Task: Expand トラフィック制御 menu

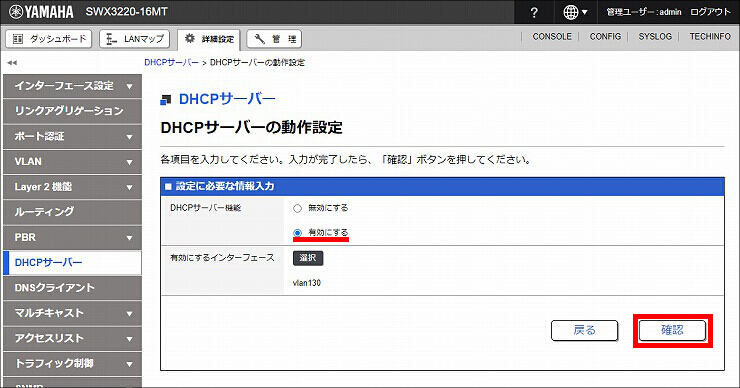Action: [72, 363]
